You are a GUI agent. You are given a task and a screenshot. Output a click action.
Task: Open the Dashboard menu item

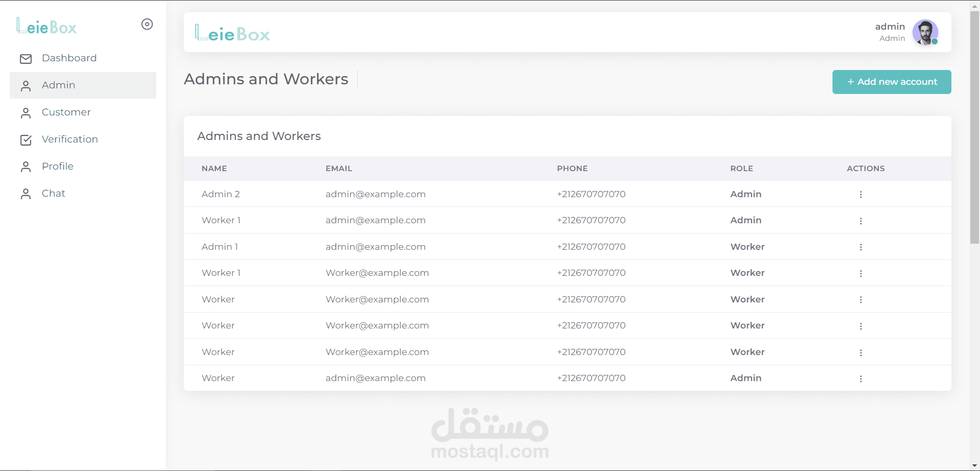[x=83, y=58]
